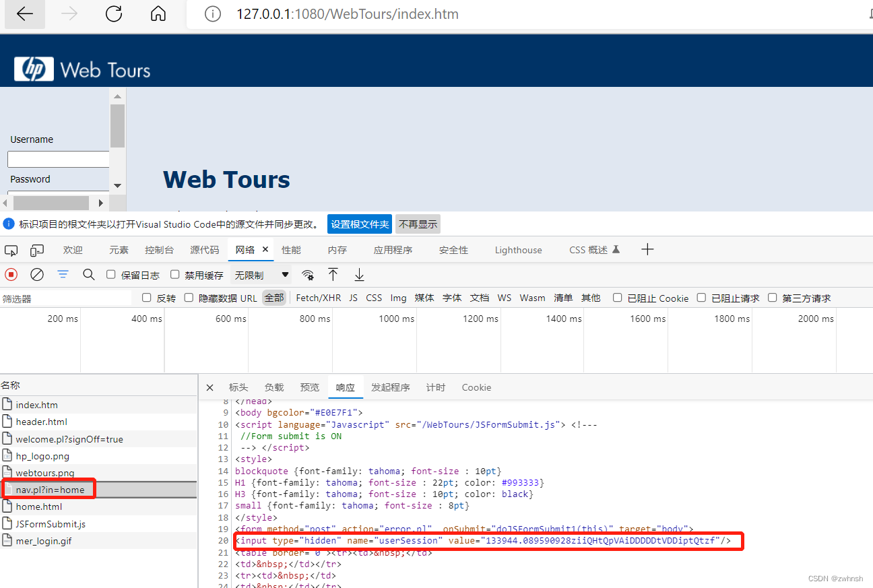Select the home.html request row
Screen dimensions: 873x588
point(99,507)
